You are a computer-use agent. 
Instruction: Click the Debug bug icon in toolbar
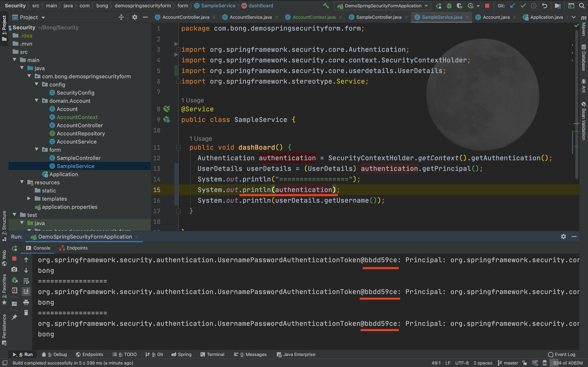coord(449,6)
